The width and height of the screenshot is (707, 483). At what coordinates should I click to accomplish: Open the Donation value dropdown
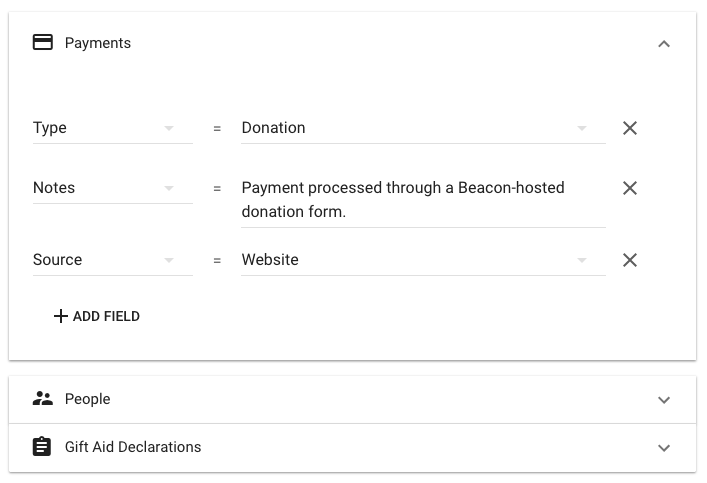582,128
